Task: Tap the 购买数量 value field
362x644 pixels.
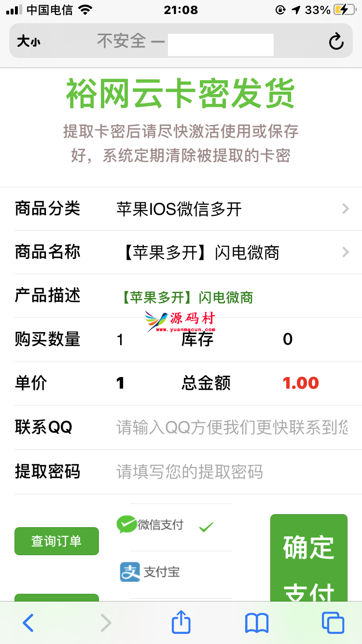Action: pyautogui.click(x=121, y=340)
